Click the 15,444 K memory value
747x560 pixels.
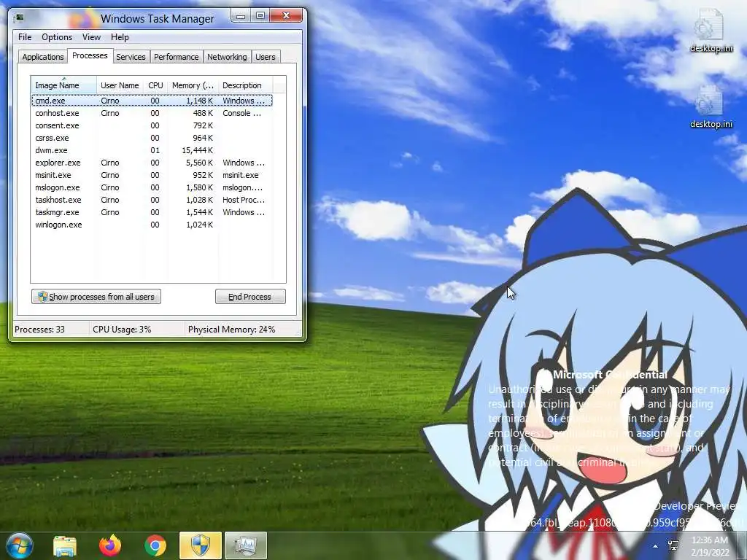tap(197, 150)
